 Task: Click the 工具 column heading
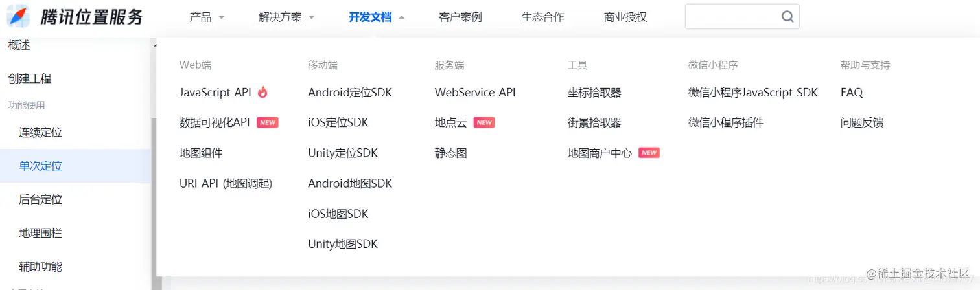[577, 65]
